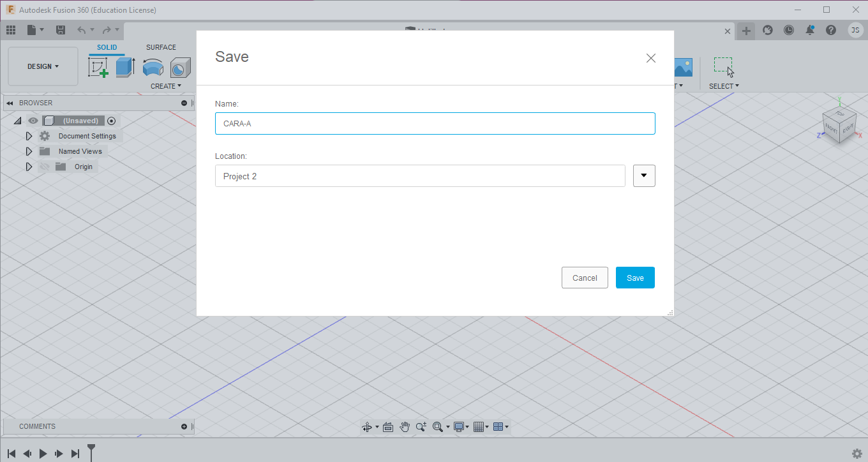
Task: Expand the Document Settings node
Action: pos(29,136)
